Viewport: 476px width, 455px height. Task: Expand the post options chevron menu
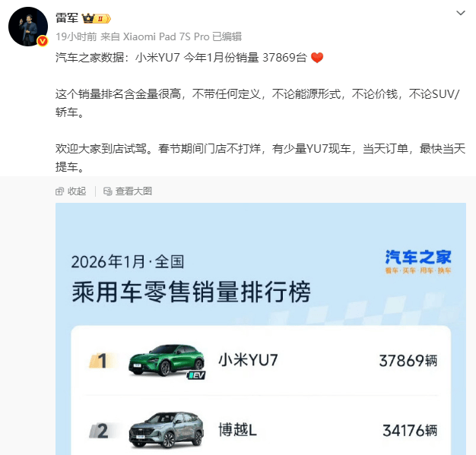coord(461,13)
